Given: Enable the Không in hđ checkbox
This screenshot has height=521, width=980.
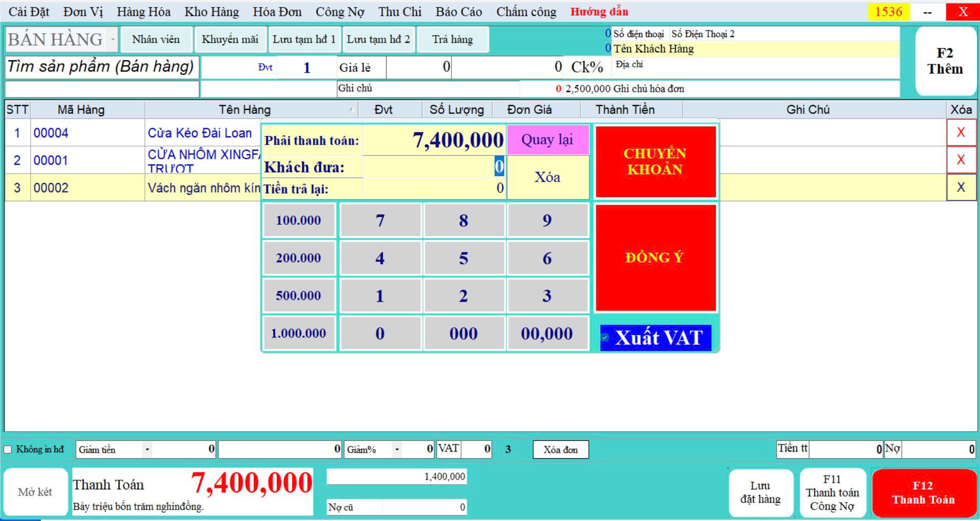Looking at the screenshot, I should pyautogui.click(x=8, y=449).
